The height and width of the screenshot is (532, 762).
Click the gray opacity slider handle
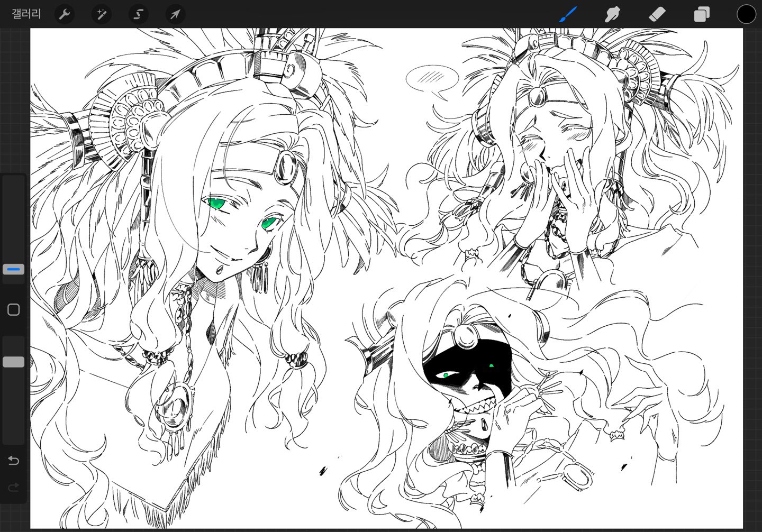coord(14,362)
